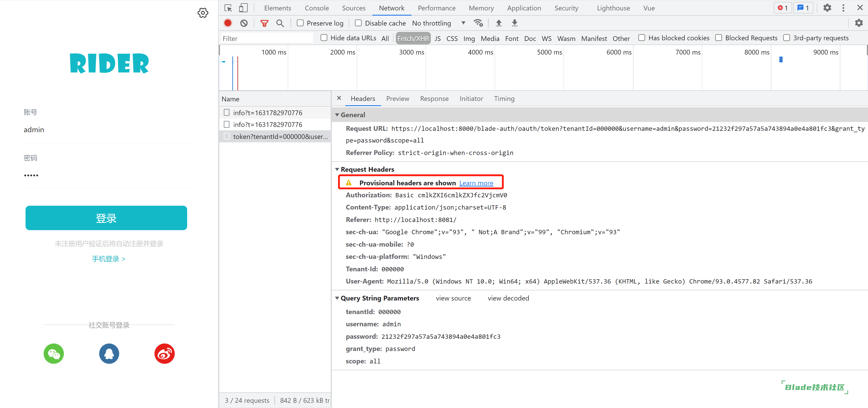Image resolution: width=868 pixels, height=408 pixels.
Task: Click the password field
Action: point(108,175)
